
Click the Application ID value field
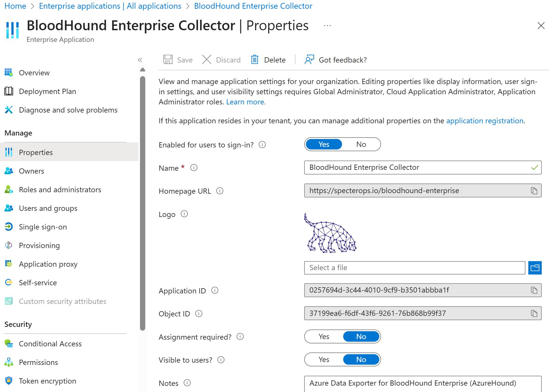pos(423,290)
